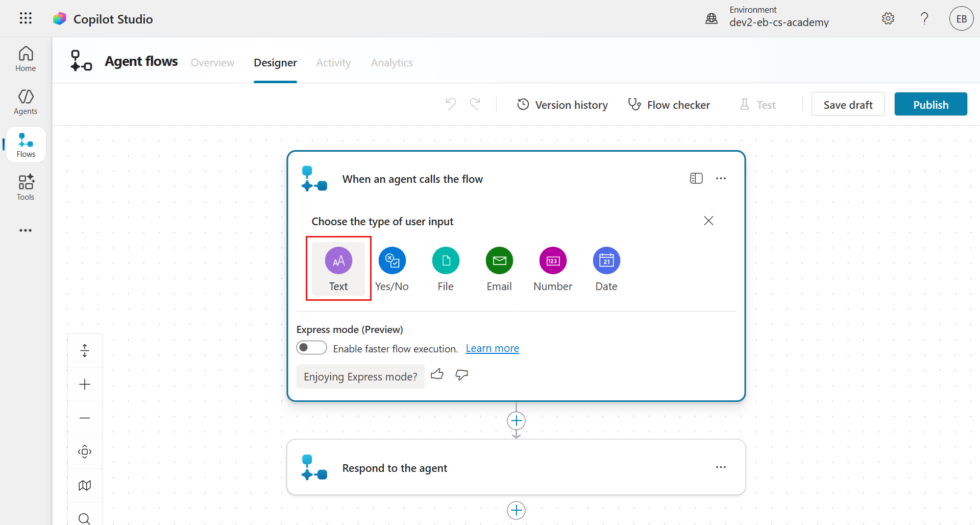The width and height of the screenshot is (980, 525).
Task: Select the Email input type
Action: [x=499, y=261]
